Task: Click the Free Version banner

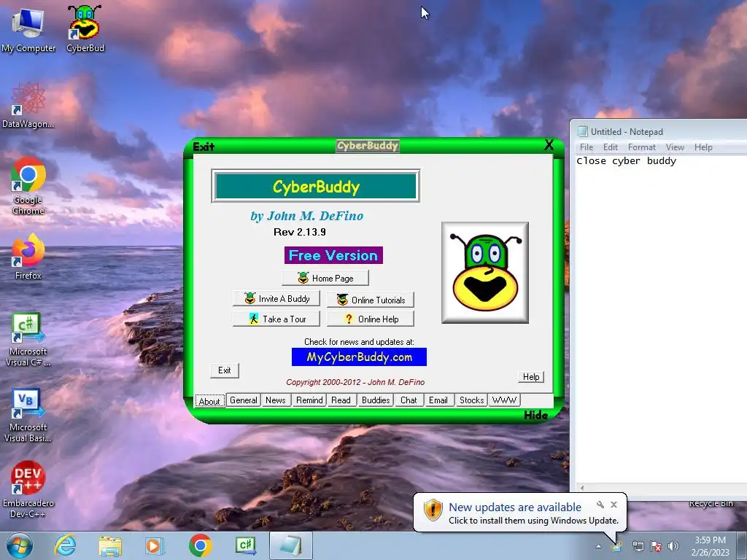Action: click(x=333, y=255)
